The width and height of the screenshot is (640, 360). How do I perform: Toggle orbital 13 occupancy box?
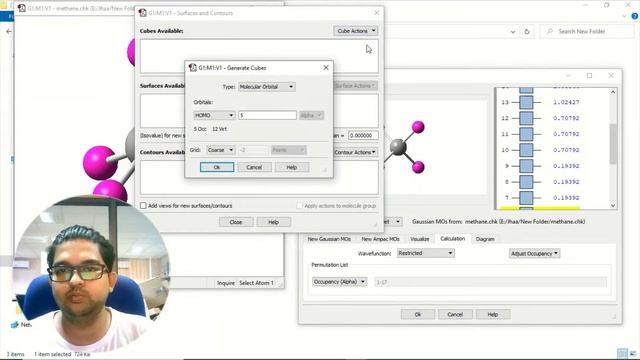526,102
